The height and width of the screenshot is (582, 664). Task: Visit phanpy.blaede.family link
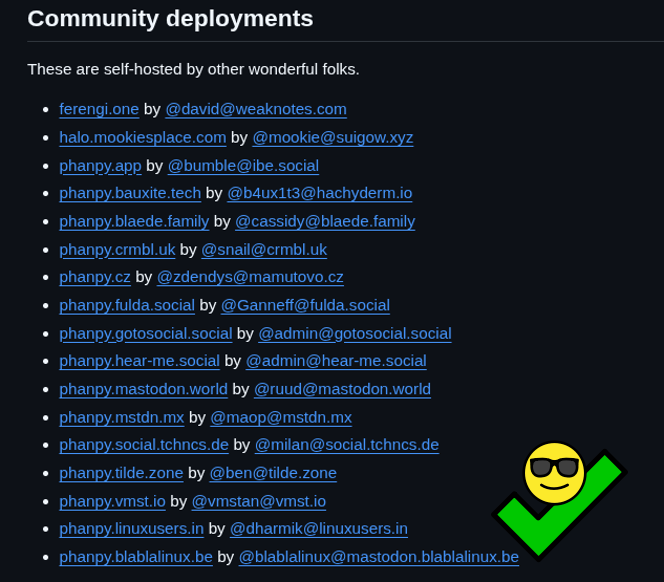(x=134, y=221)
